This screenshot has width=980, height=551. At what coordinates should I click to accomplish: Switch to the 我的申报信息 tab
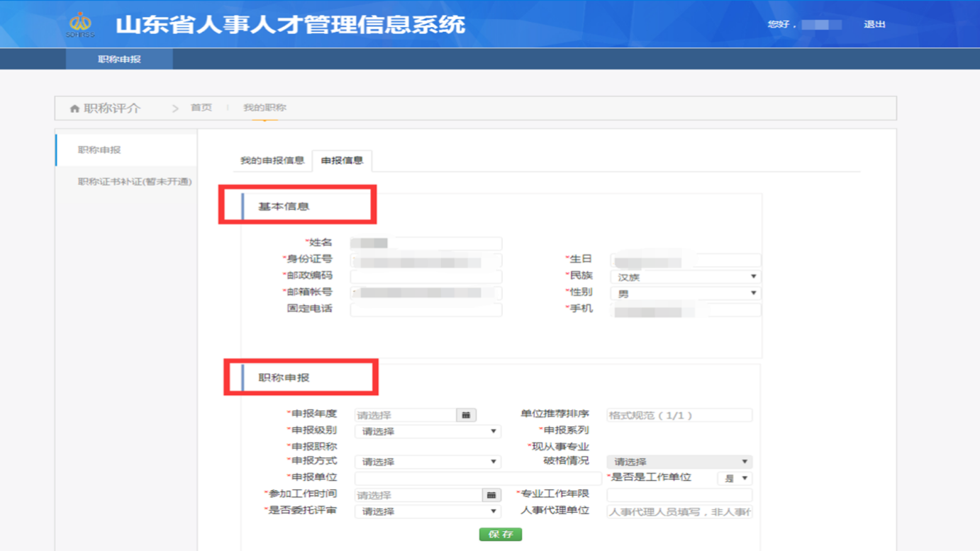click(272, 161)
